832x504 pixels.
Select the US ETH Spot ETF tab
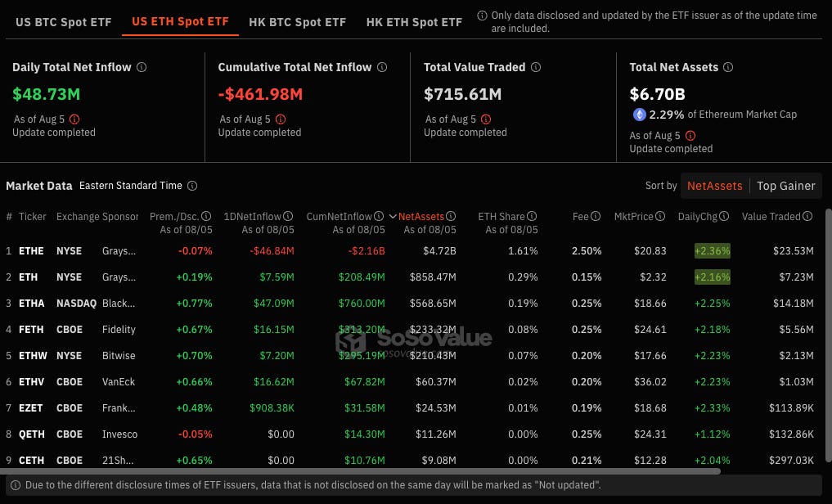pyautogui.click(x=180, y=22)
